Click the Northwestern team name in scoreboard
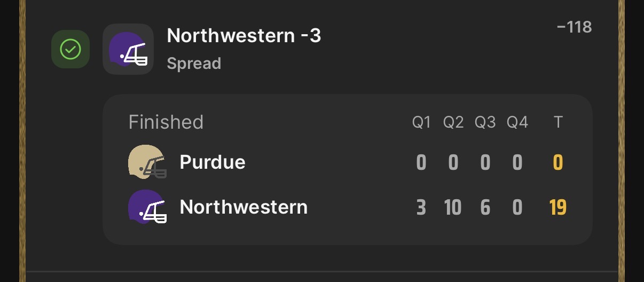The image size is (644, 282). pyautogui.click(x=244, y=207)
